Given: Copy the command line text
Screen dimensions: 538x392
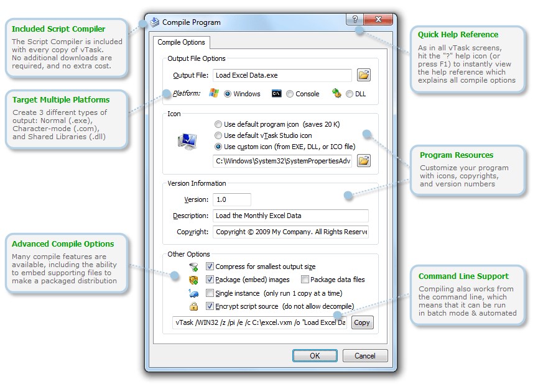Looking at the screenshot, I should click(x=362, y=322).
